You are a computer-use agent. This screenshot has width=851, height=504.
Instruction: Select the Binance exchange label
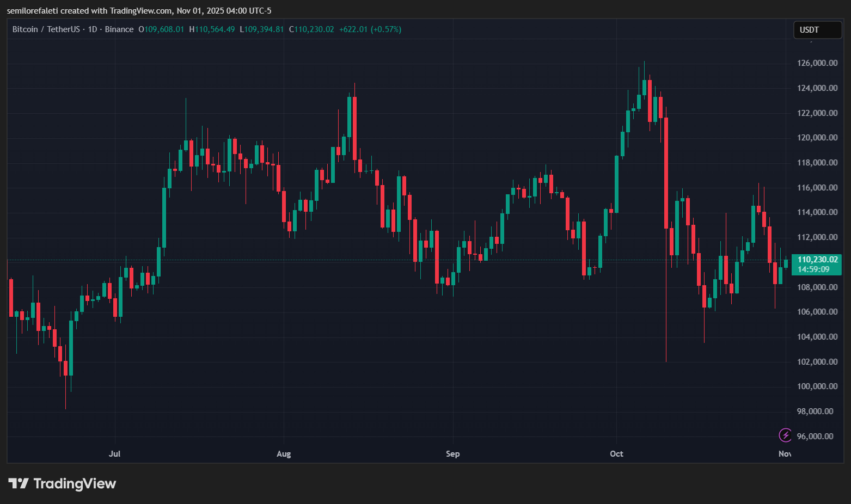[119, 29]
